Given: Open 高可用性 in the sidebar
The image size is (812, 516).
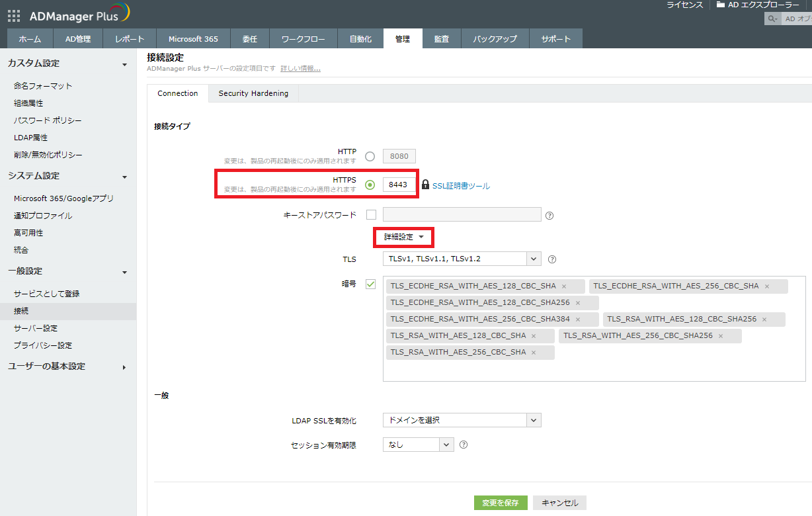Looking at the screenshot, I should tap(28, 233).
